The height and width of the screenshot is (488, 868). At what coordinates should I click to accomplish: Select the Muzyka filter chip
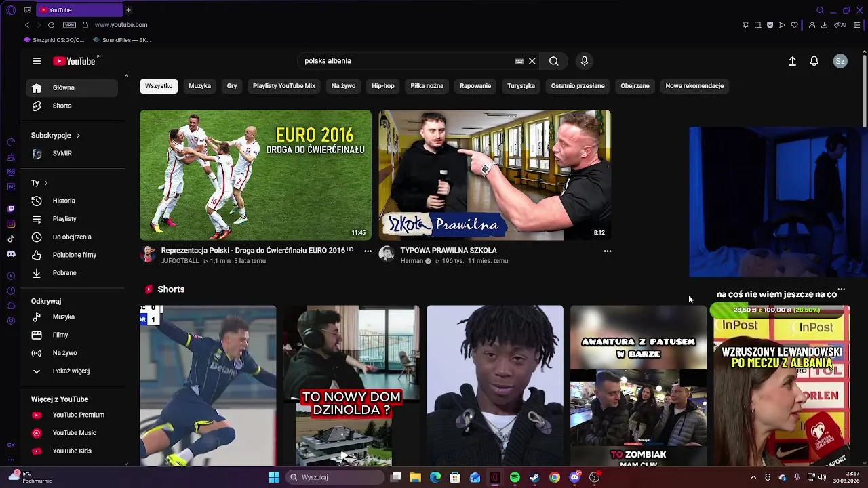pos(200,86)
